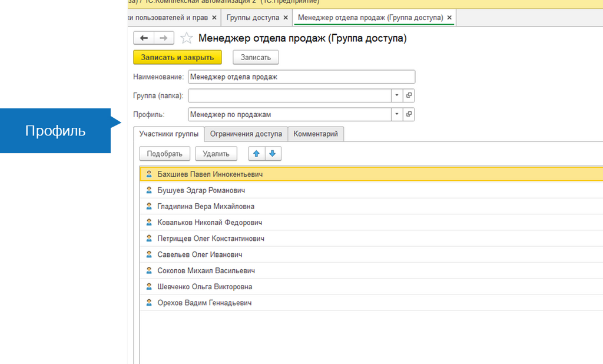Open the Участники группы tab
This screenshot has width=603, height=364.
[x=169, y=134]
